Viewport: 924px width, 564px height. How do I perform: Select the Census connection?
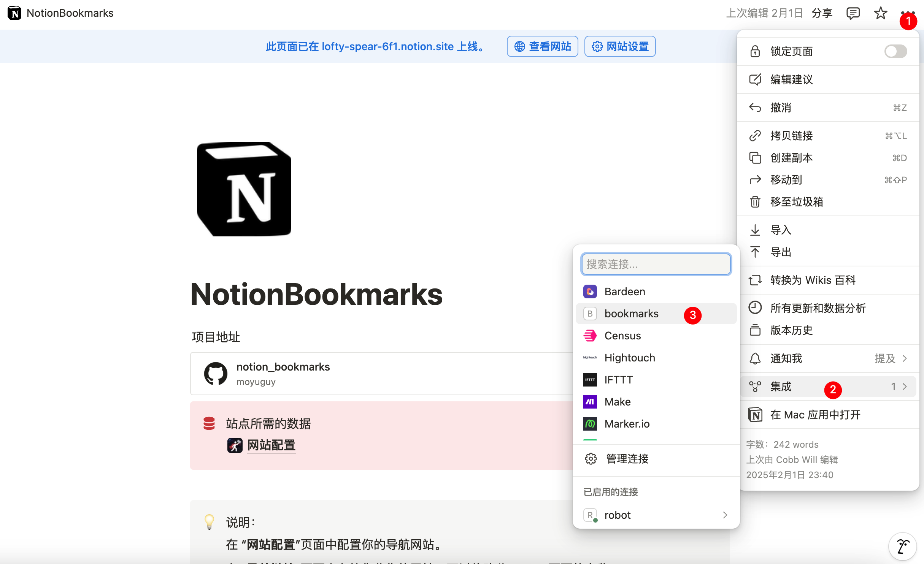pyautogui.click(x=656, y=336)
